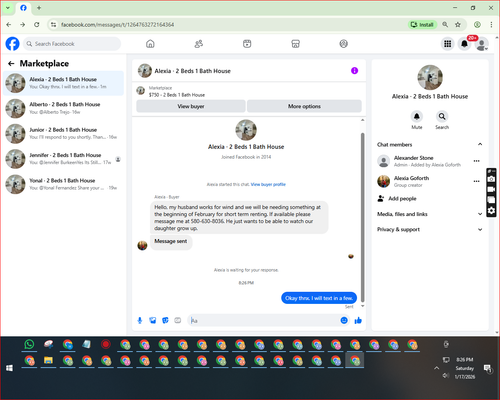Bookmark this page with the star icon

(x=458, y=25)
